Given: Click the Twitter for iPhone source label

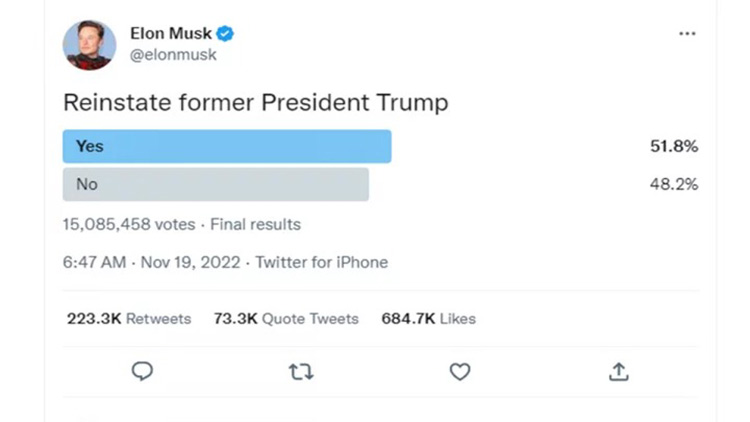Looking at the screenshot, I should (x=321, y=262).
